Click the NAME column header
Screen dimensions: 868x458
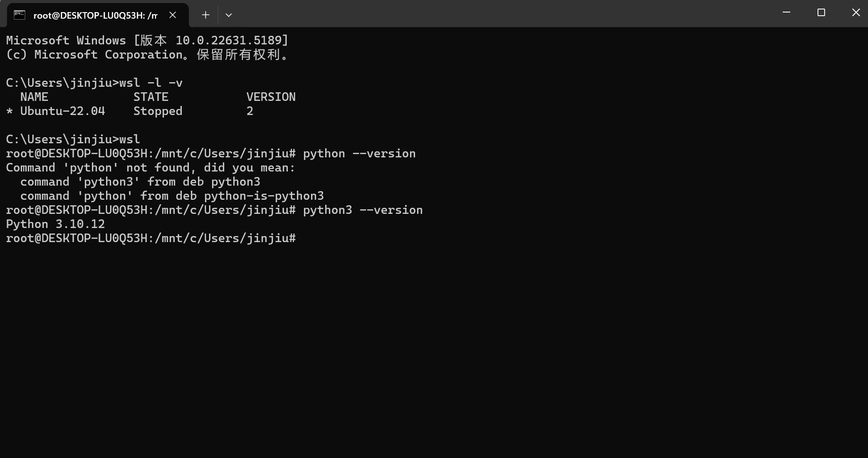coord(34,97)
